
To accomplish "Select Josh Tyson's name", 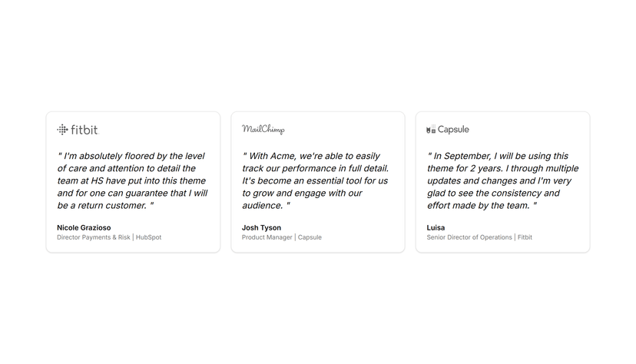I will tap(261, 228).
